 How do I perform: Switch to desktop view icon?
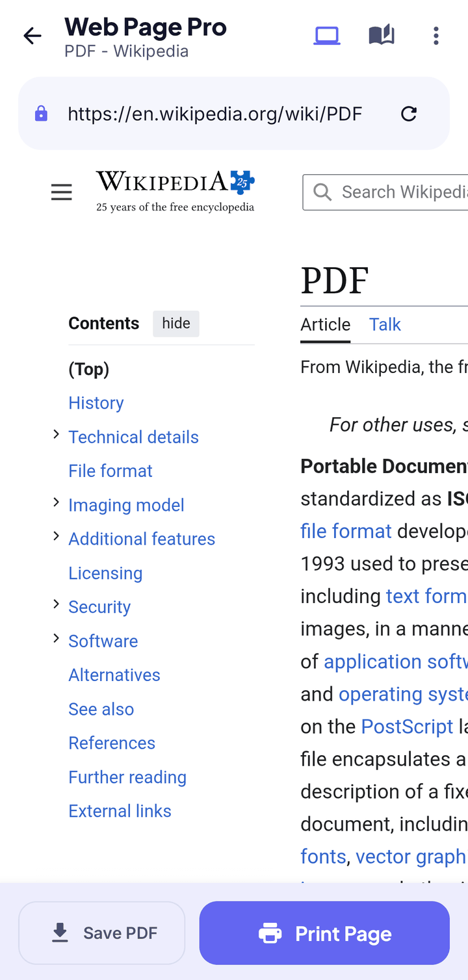tap(327, 36)
